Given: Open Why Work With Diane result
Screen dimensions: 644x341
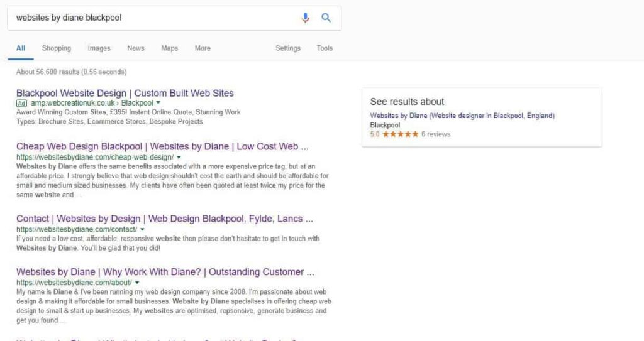Looking at the screenshot, I should pos(165,272).
